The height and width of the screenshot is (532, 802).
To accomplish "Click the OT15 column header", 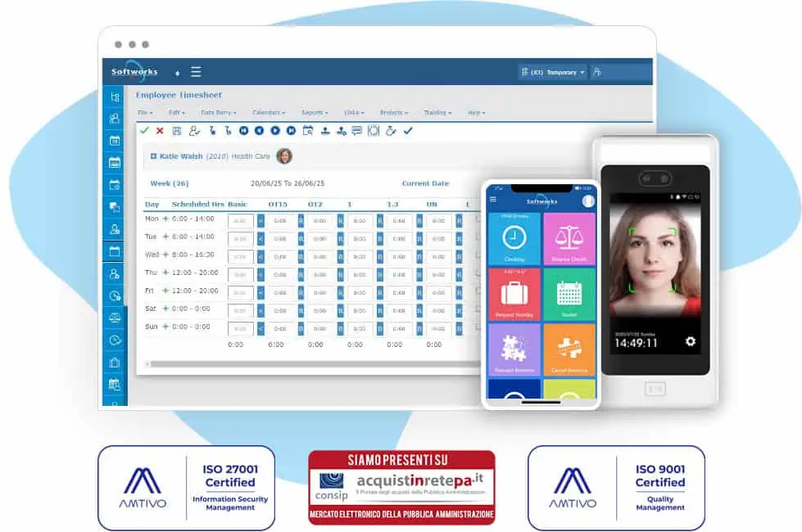I will point(278,205).
